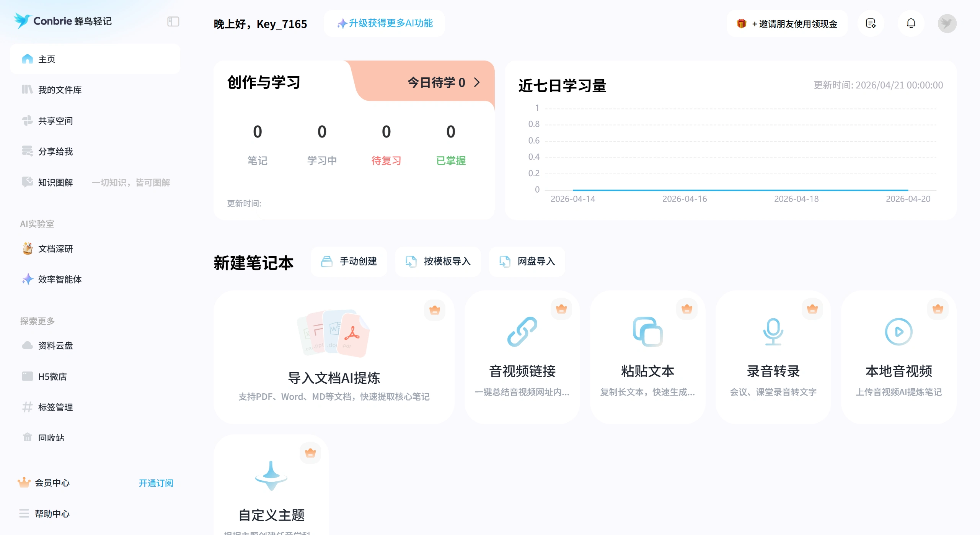Image resolution: width=980 pixels, height=535 pixels.
Task: Click the microphone icon on the 录音转录 card
Action: (x=773, y=332)
